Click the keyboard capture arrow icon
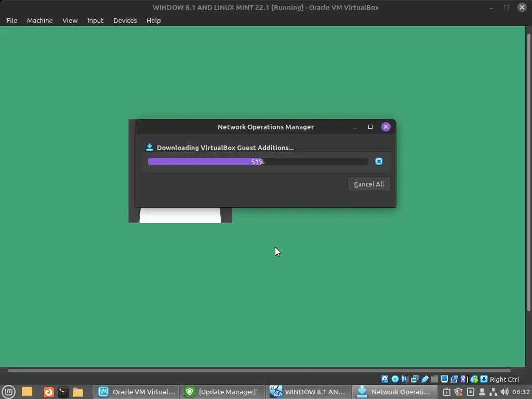 pyautogui.click(x=484, y=379)
